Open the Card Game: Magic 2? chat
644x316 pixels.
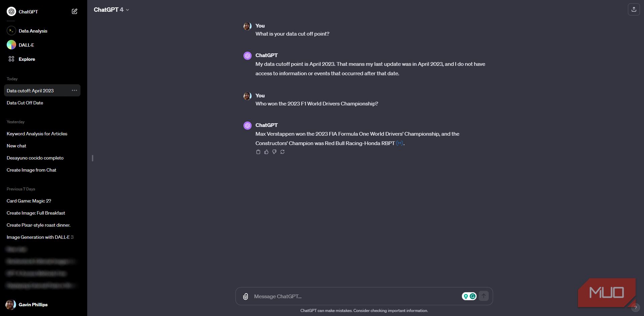tap(29, 201)
